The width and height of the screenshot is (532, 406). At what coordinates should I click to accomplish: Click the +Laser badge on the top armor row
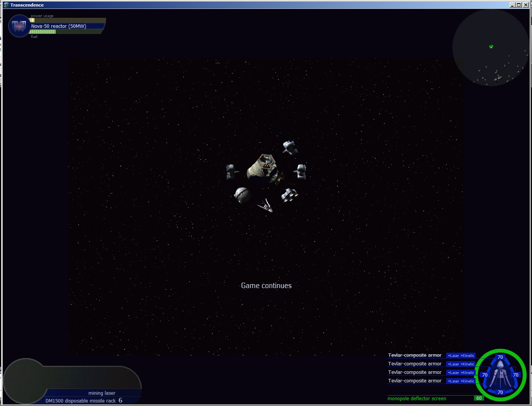point(454,356)
